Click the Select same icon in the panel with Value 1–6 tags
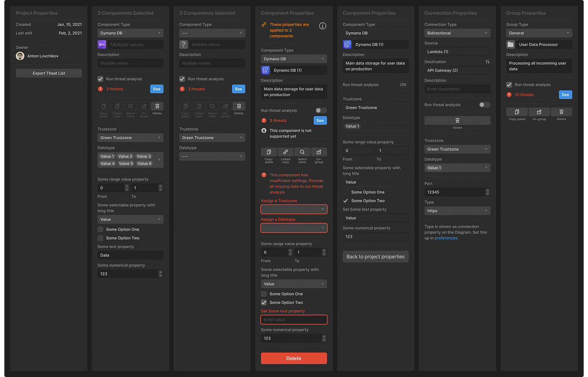Viewport: 588px width, 377px height. (130, 106)
